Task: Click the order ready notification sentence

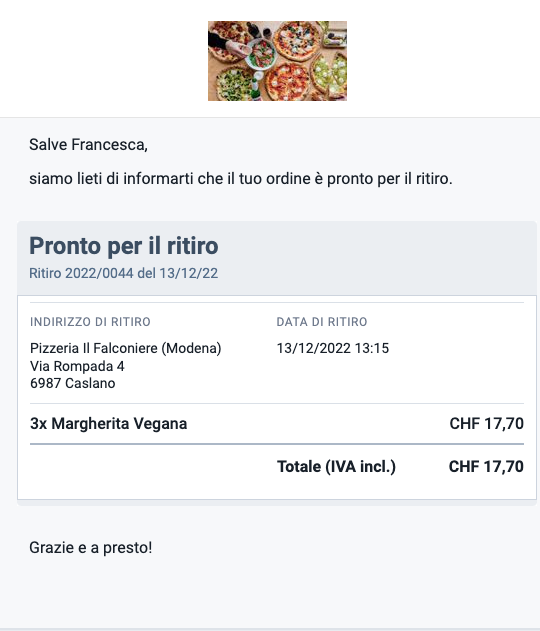Action: 241,178
